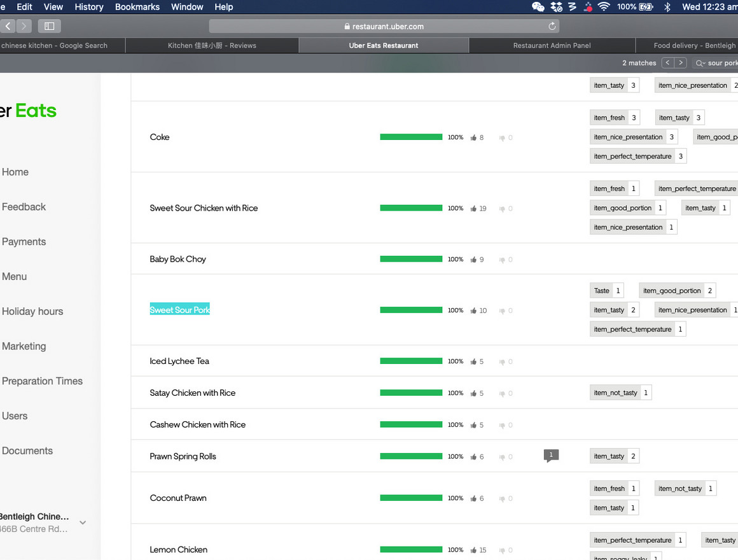
Task: Click item_good_portion tag in Sweet Sour Chicken row
Action: (628, 208)
